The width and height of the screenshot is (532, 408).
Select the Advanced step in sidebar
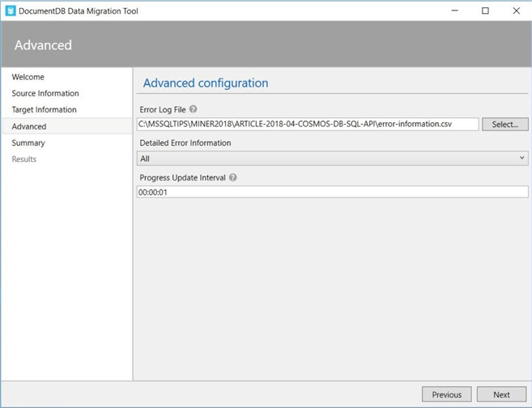(x=67, y=126)
